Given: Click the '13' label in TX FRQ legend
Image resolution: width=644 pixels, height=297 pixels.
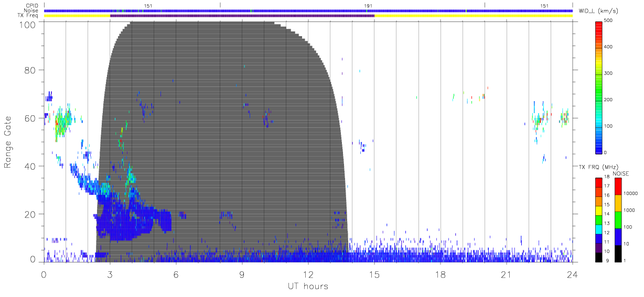Looking at the screenshot, I should click(x=607, y=224).
